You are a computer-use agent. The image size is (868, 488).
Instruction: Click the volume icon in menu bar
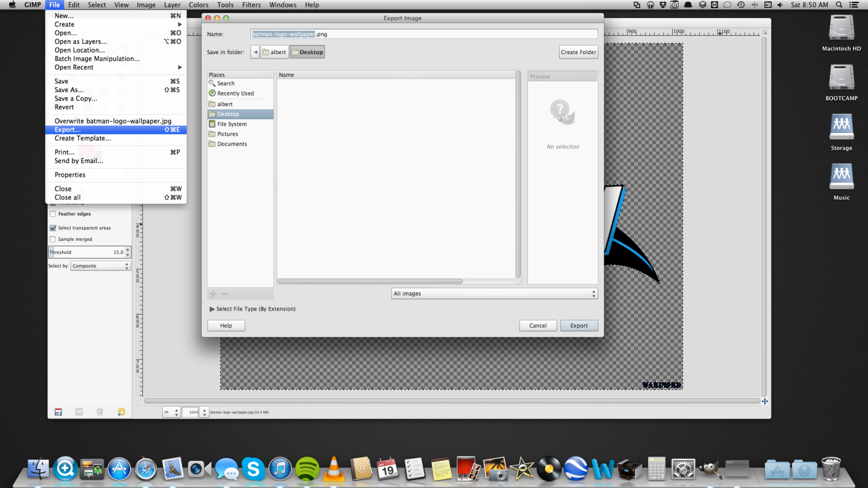click(780, 5)
